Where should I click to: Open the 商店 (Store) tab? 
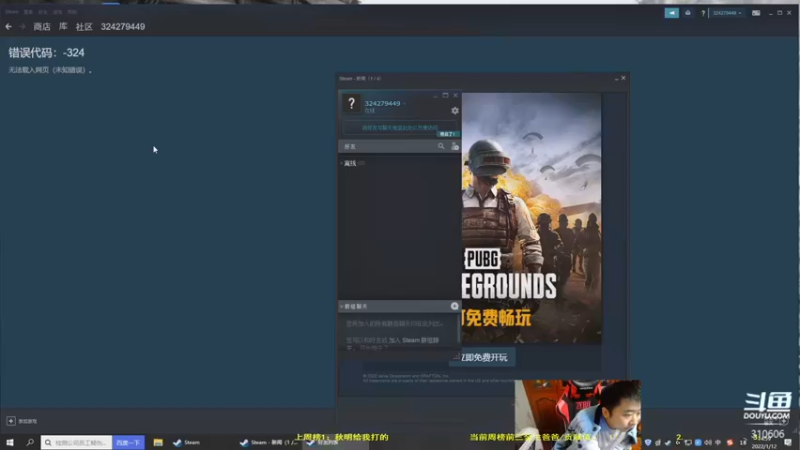[x=42, y=27]
